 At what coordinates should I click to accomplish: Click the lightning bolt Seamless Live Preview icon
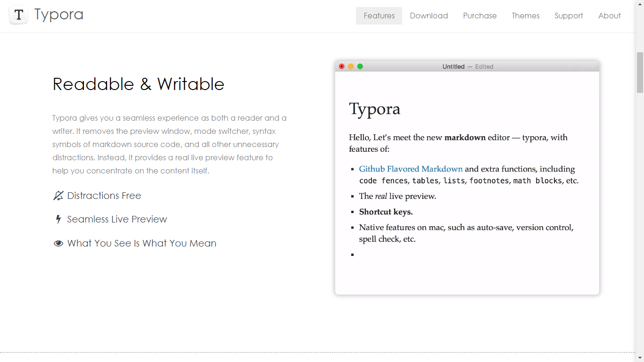click(x=58, y=219)
